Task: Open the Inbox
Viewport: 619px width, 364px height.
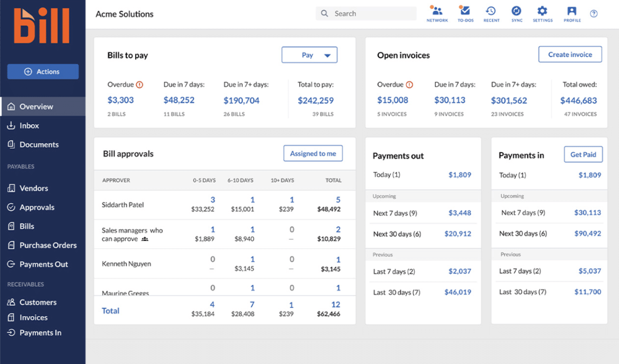Action: click(x=29, y=125)
